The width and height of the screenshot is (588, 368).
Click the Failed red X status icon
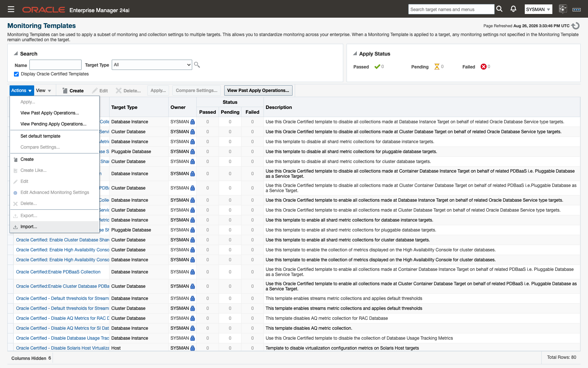tap(484, 67)
